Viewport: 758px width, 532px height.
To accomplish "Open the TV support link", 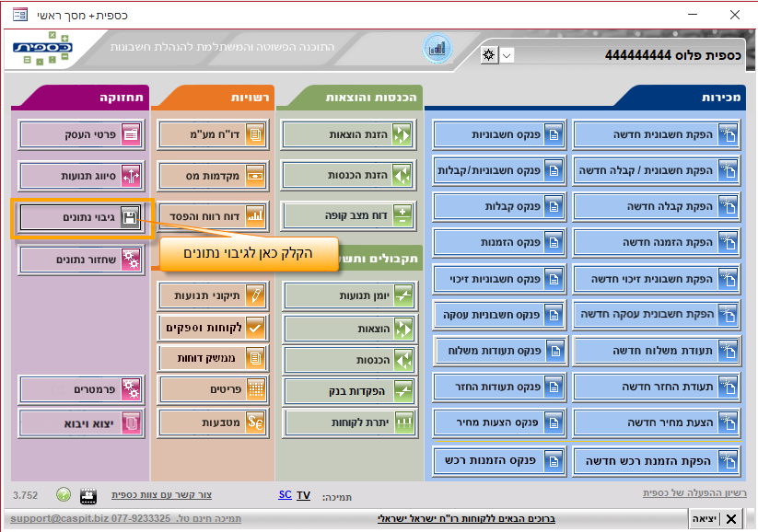I will click(x=303, y=495).
